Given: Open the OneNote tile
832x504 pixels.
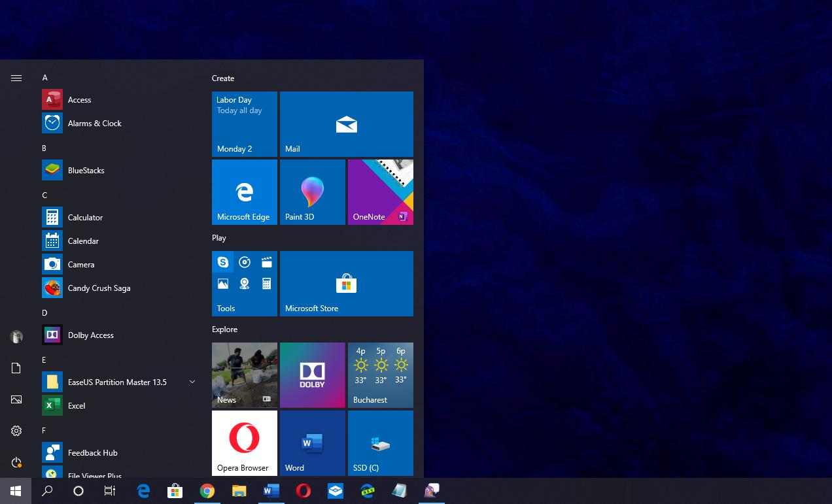Looking at the screenshot, I should tap(381, 192).
